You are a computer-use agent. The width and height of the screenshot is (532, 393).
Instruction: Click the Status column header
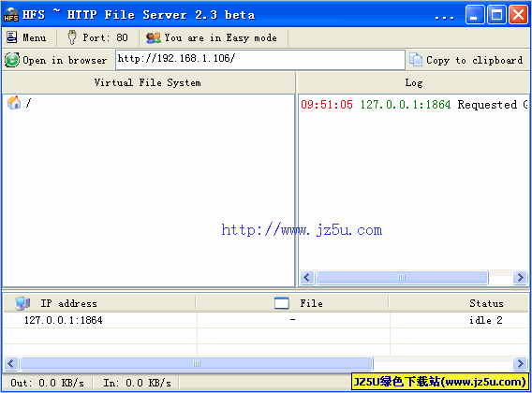[x=460, y=303]
